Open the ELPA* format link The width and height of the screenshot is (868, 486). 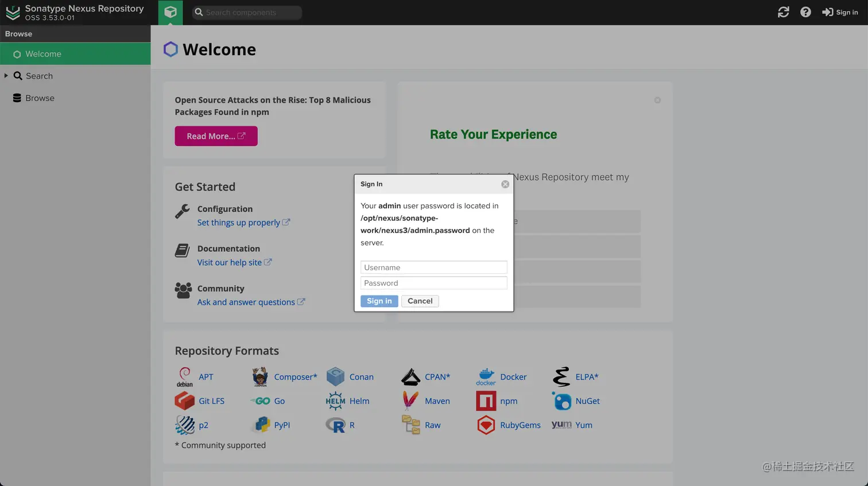click(x=587, y=377)
